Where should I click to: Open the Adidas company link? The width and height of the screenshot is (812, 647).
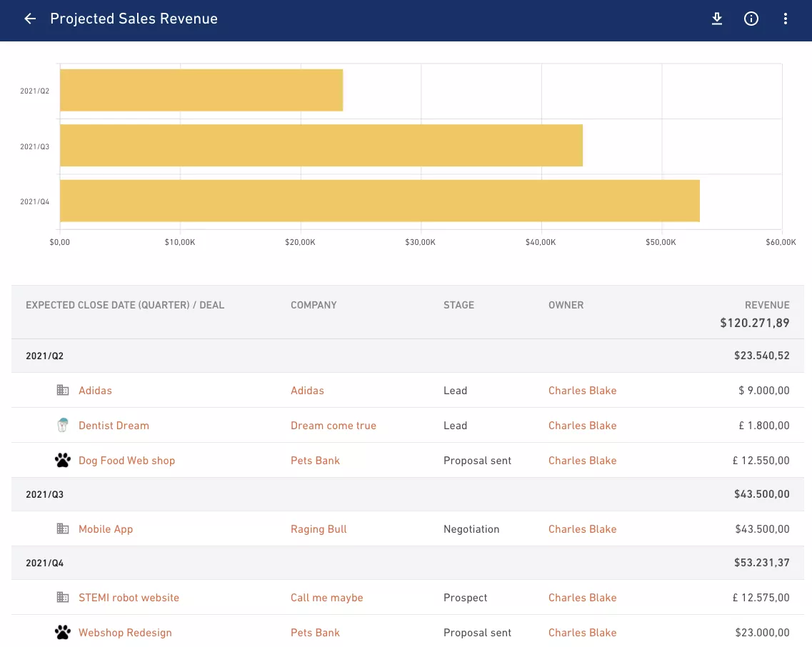[307, 391]
